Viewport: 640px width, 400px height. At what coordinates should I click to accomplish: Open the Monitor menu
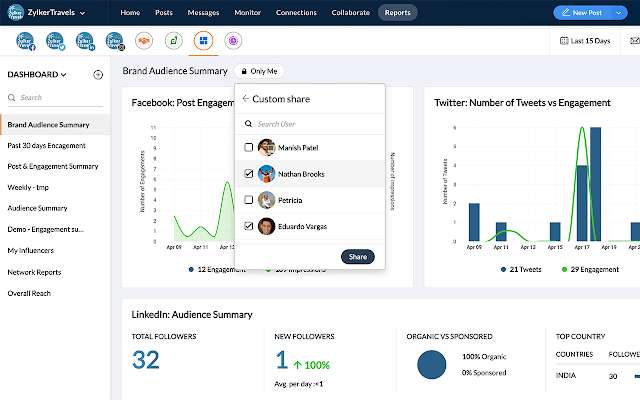point(247,13)
